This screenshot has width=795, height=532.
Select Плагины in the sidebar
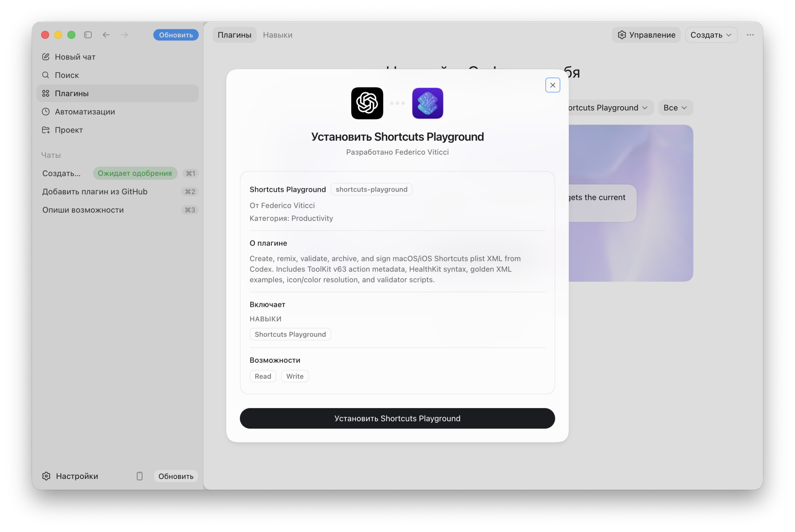(117, 93)
